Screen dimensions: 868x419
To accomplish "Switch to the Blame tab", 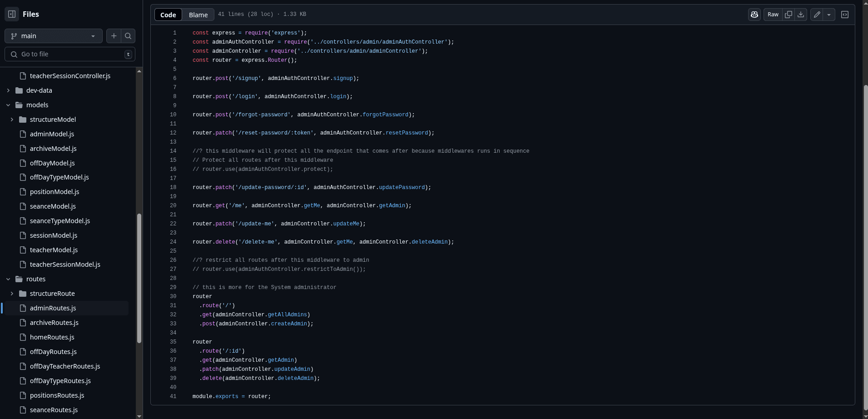I will click(198, 15).
